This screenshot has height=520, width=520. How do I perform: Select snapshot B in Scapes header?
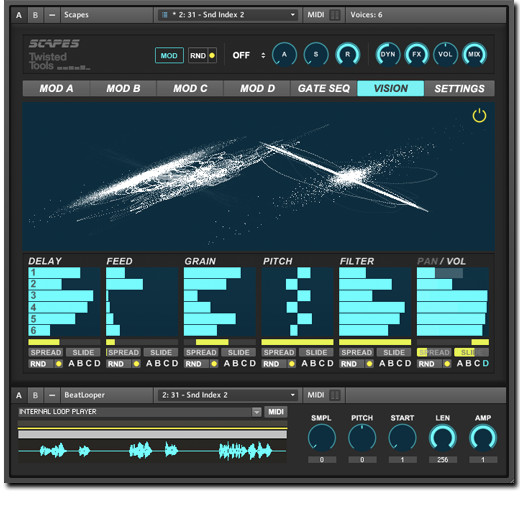point(35,15)
